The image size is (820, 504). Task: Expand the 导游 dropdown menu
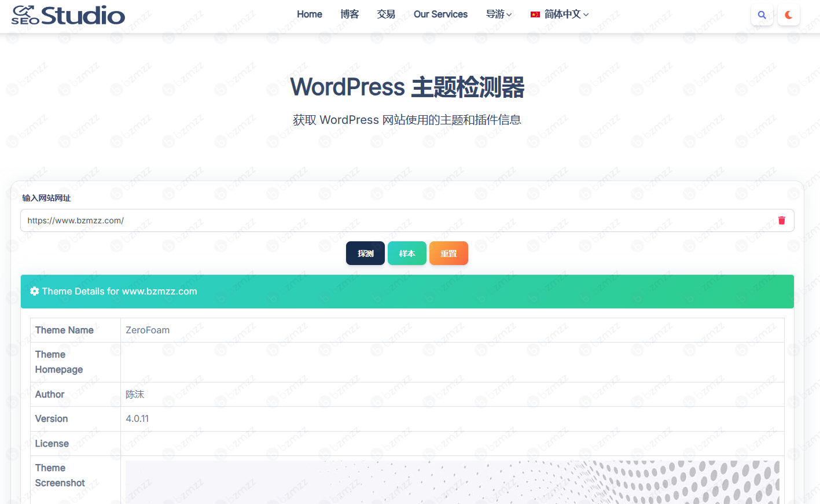(x=499, y=14)
